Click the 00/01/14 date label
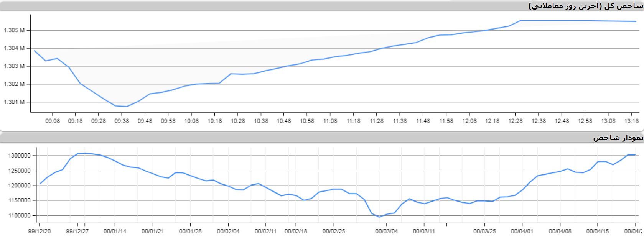This screenshot has width=644, height=243. pyautogui.click(x=115, y=231)
